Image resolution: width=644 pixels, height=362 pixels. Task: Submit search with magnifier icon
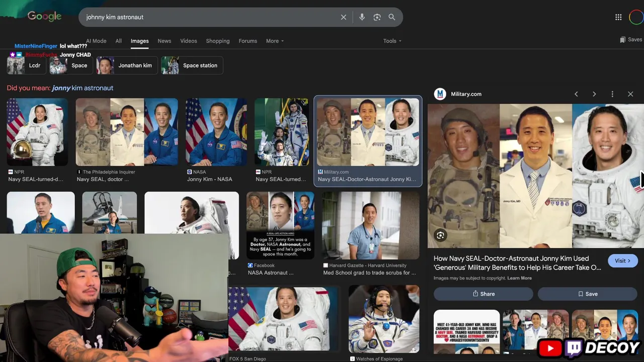(392, 17)
